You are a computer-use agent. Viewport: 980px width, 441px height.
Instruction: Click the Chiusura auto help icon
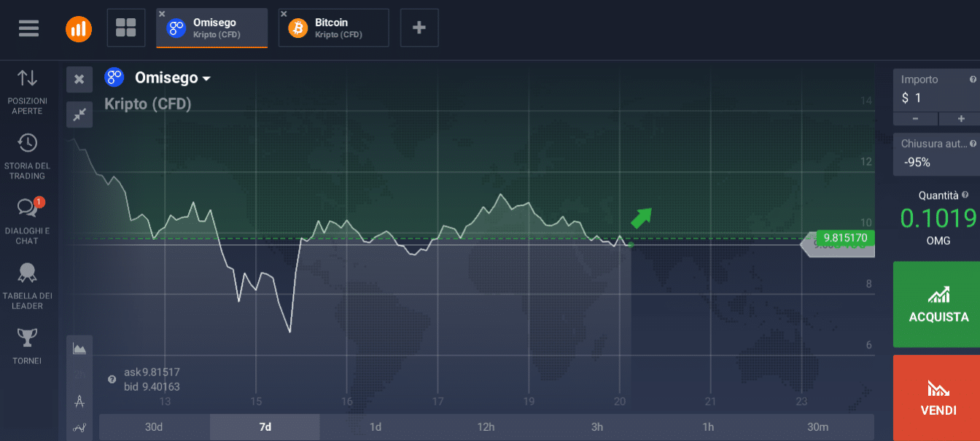973,144
